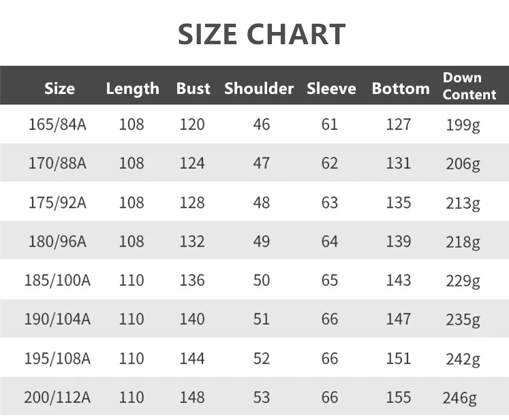Click the Bust column header
The width and height of the screenshot is (509, 420).
click(193, 88)
